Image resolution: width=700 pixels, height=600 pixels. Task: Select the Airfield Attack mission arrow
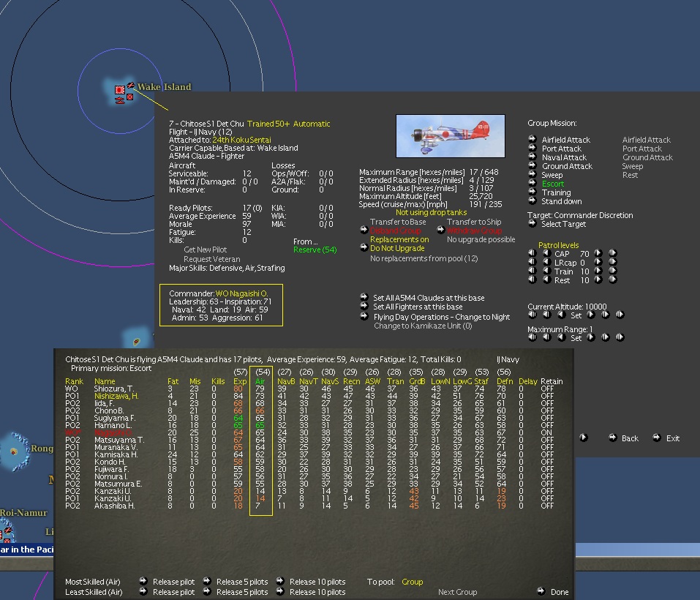coord(532,139)
